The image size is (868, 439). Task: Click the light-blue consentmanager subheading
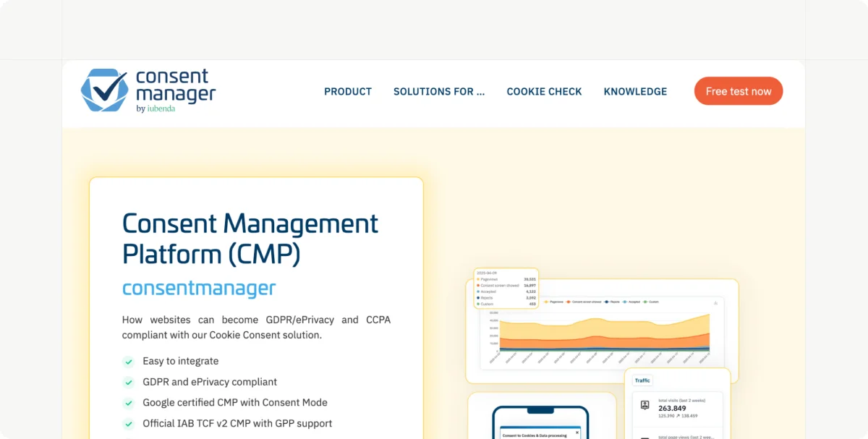[x=199, y=288]
